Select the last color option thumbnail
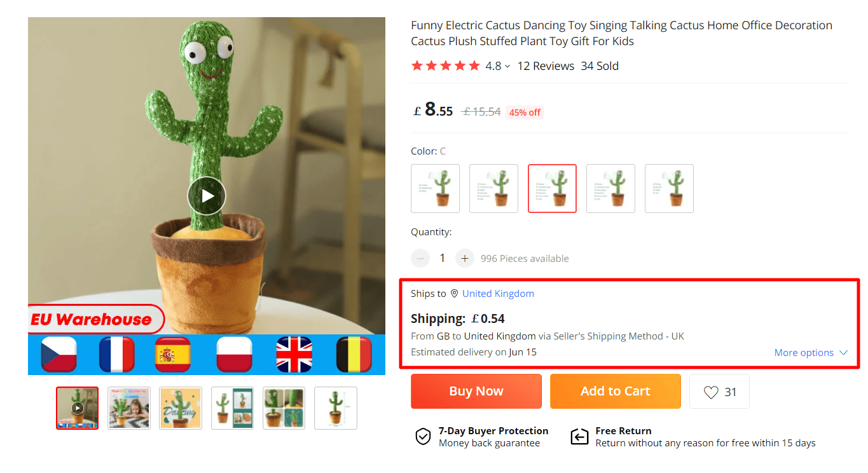 tap(669, 188)
